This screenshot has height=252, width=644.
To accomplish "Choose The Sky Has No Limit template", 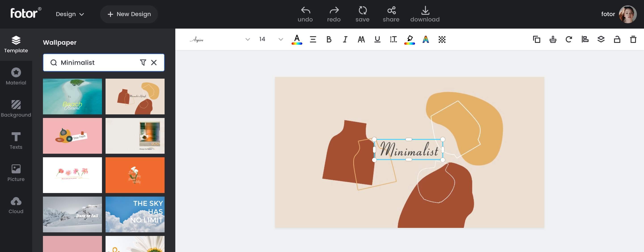I will coord(135,214).
